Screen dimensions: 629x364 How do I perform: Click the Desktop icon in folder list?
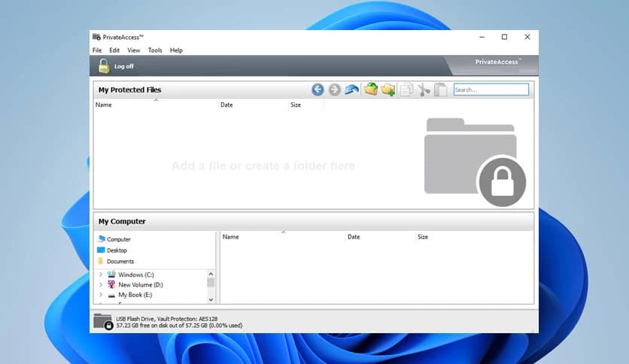click(x=101, y=250)
